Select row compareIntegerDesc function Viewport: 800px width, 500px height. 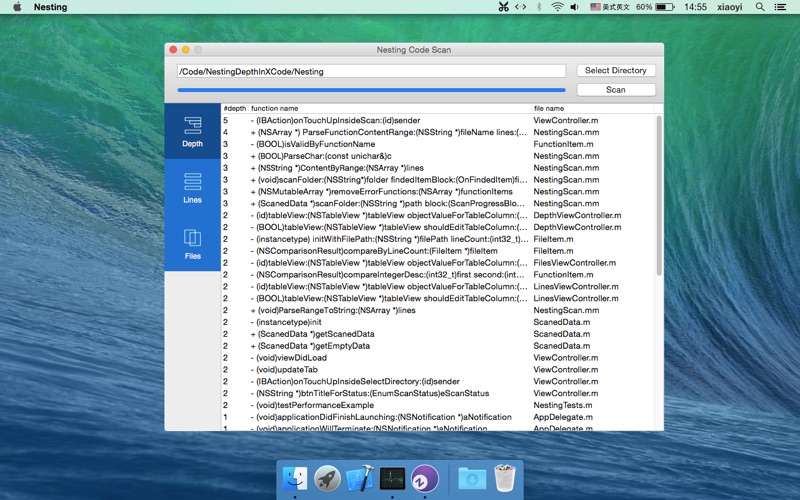click(438, 274)
